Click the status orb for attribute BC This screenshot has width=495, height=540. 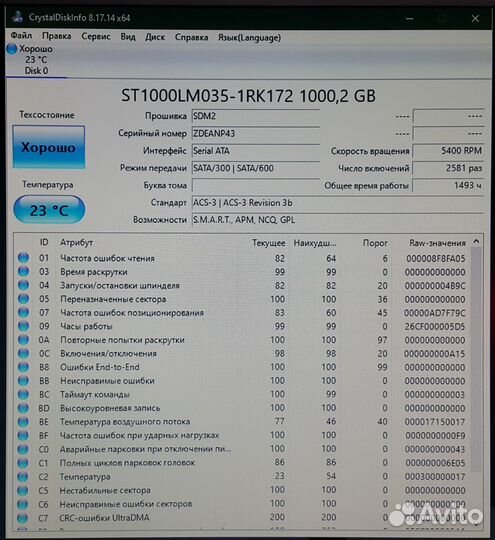point(23,394)
